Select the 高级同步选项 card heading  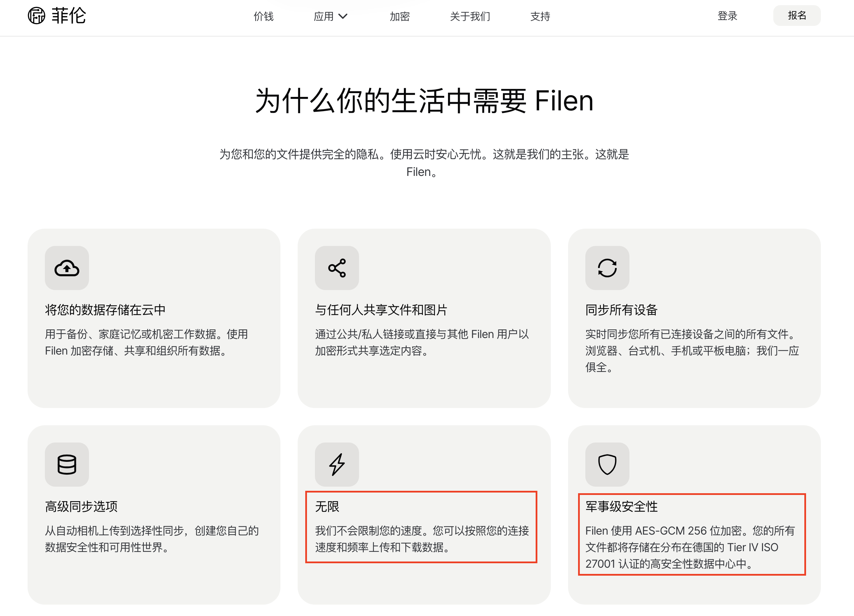(81, 506)
